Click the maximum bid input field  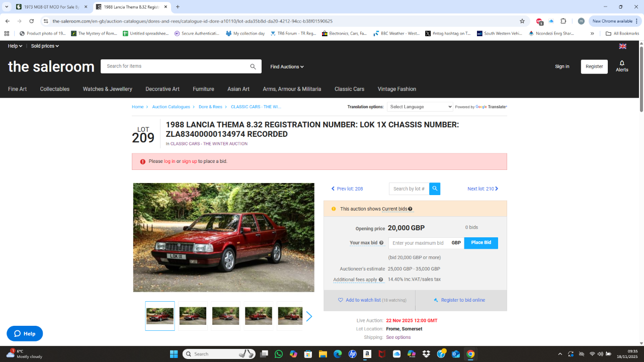(418, 243)
